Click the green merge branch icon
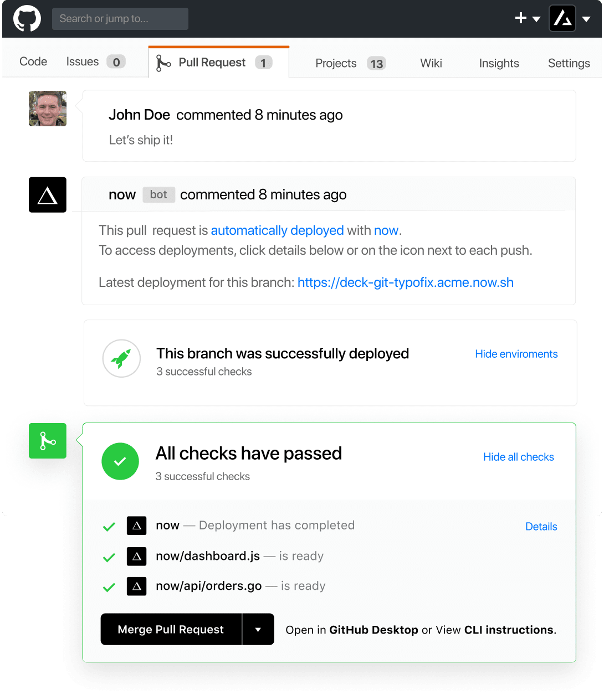The height and width of the screenshot is (700, 604). [48, 441]
